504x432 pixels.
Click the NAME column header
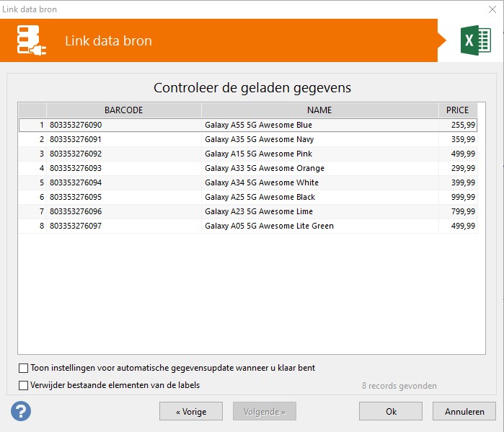coord(320,110)
